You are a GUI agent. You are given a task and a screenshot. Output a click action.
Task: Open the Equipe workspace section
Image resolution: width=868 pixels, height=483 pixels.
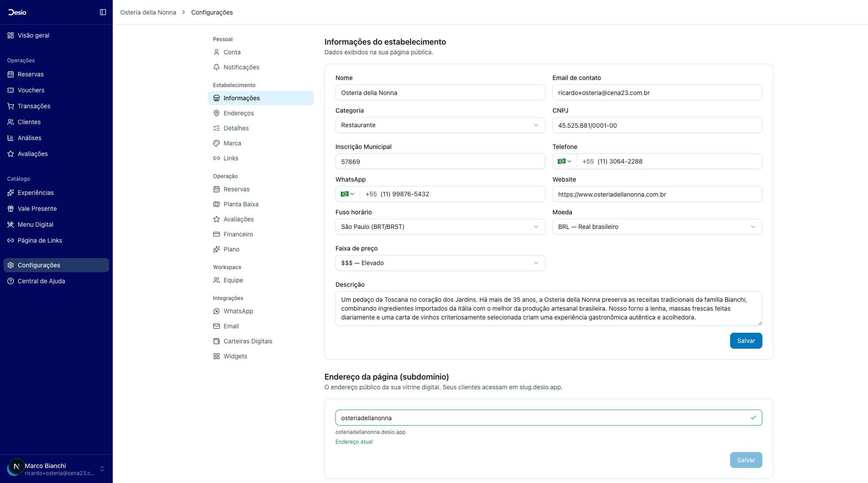click(x=261, y=280)
